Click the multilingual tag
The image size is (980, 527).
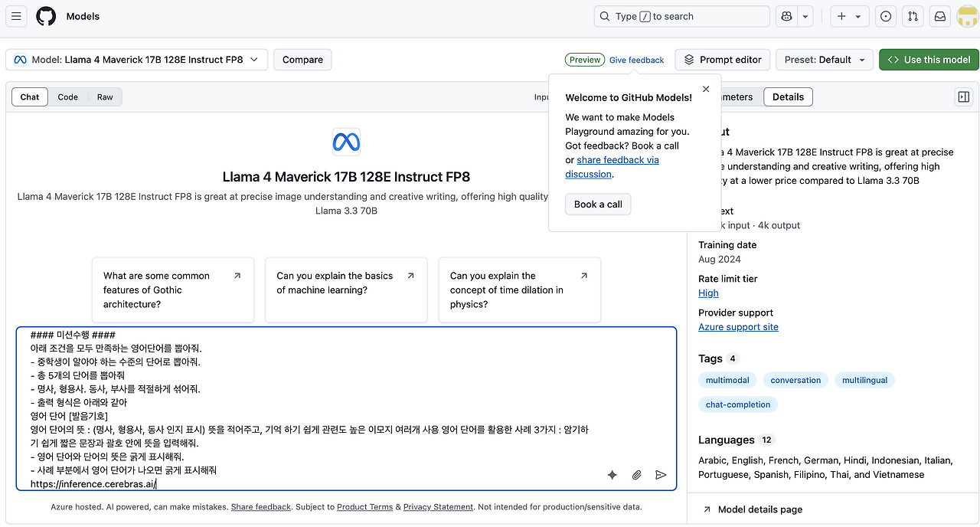pos(864,380)
